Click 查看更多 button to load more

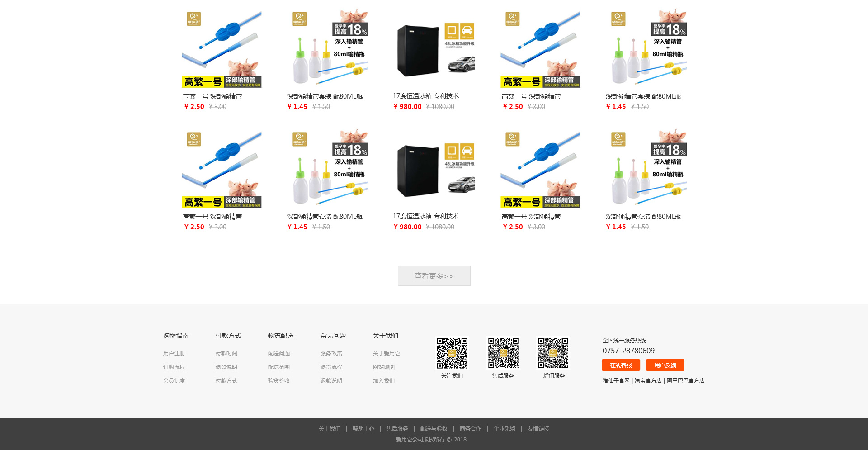pyautogui.click(x=434, y=276)
